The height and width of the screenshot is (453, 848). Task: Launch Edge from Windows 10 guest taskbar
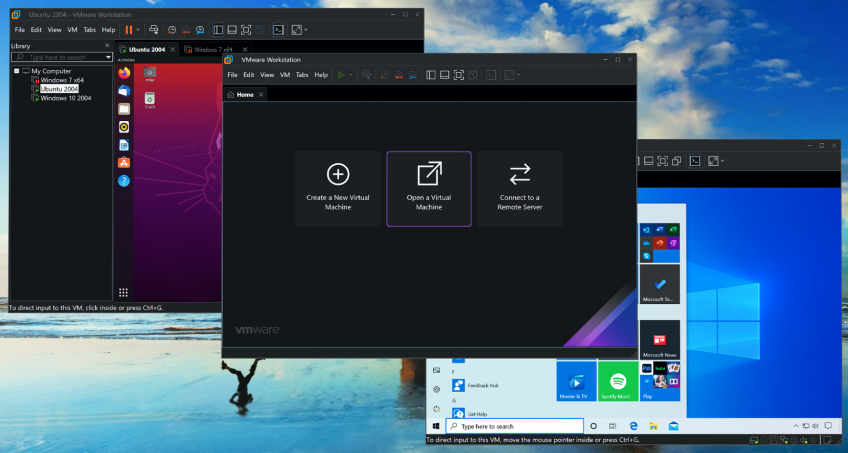(633, 426)
